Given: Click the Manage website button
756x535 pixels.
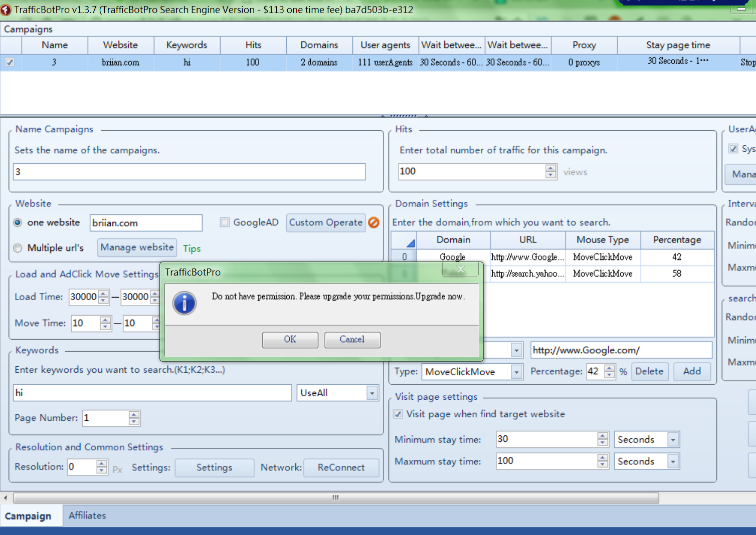Looking at the screenshot, I should (137, 247).
